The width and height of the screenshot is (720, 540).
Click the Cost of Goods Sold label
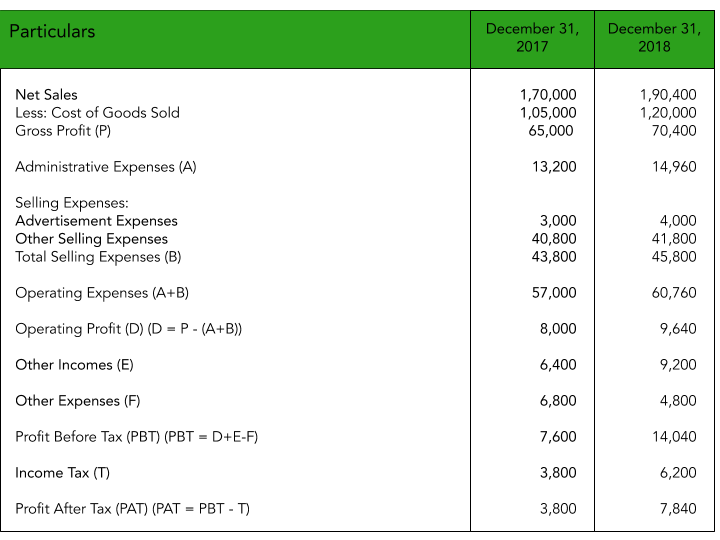(x=97, y=113)
